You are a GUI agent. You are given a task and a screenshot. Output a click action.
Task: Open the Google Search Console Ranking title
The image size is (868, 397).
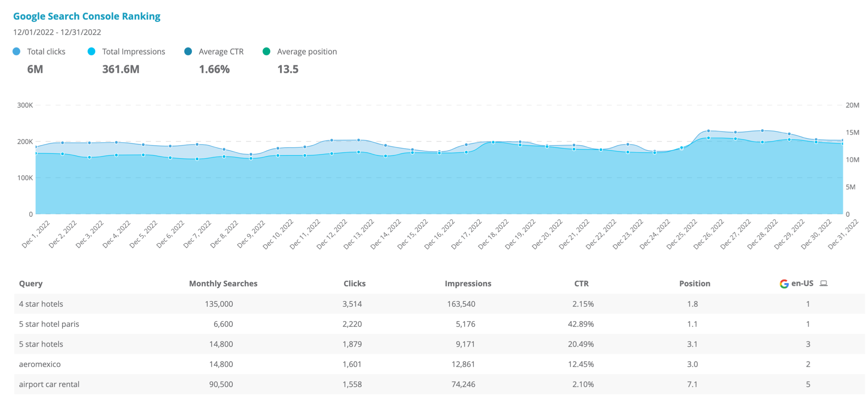pyautogui.click(x=87, y=16)
